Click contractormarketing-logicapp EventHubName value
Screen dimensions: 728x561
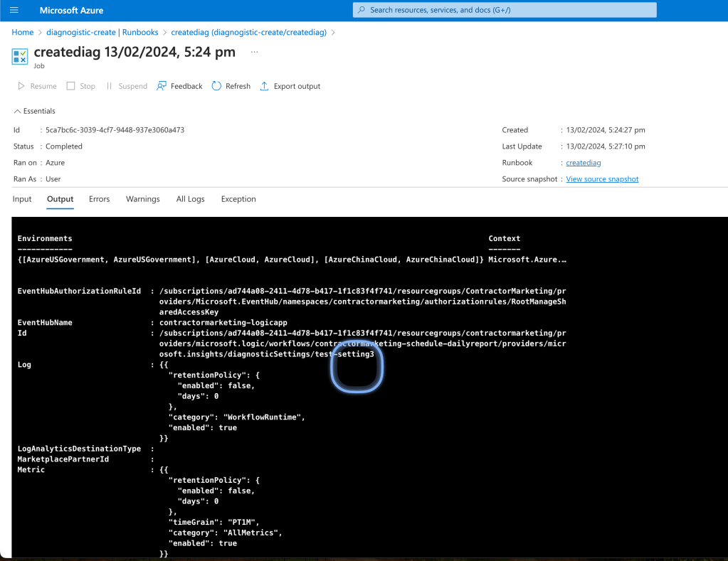[223, 323]
